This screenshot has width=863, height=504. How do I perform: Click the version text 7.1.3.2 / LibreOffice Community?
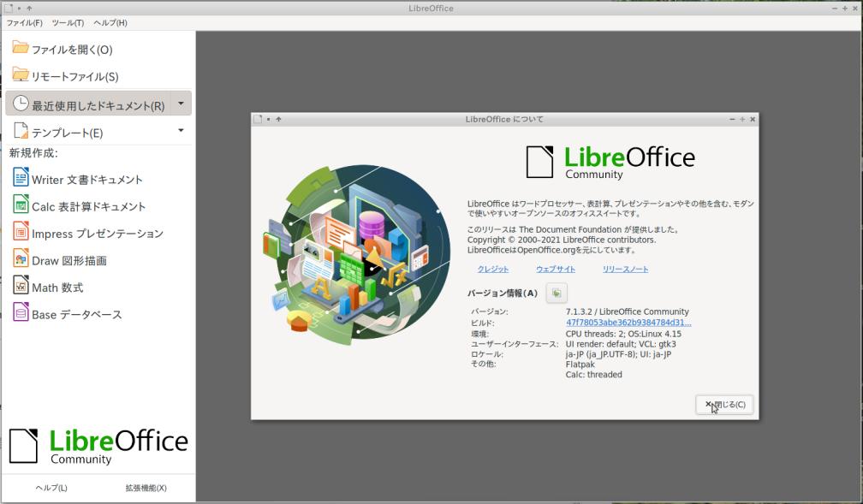coord(628,311)
